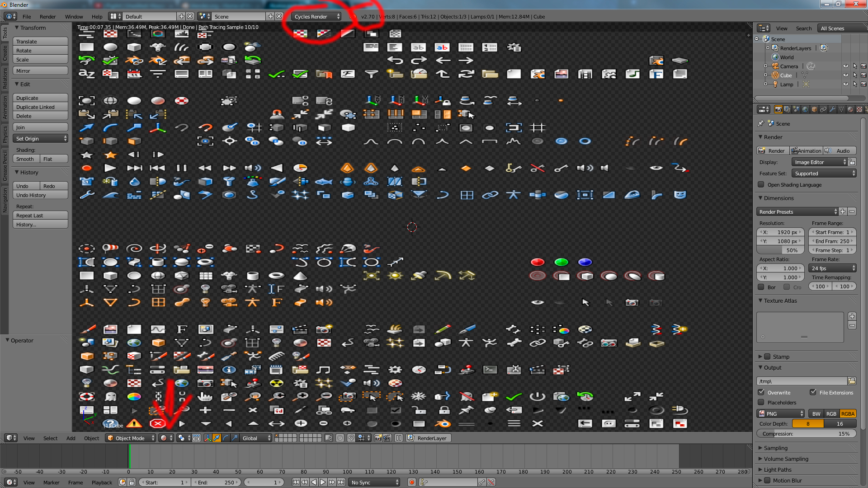
Task: Open the Window menu
Action: click(74, 16)
